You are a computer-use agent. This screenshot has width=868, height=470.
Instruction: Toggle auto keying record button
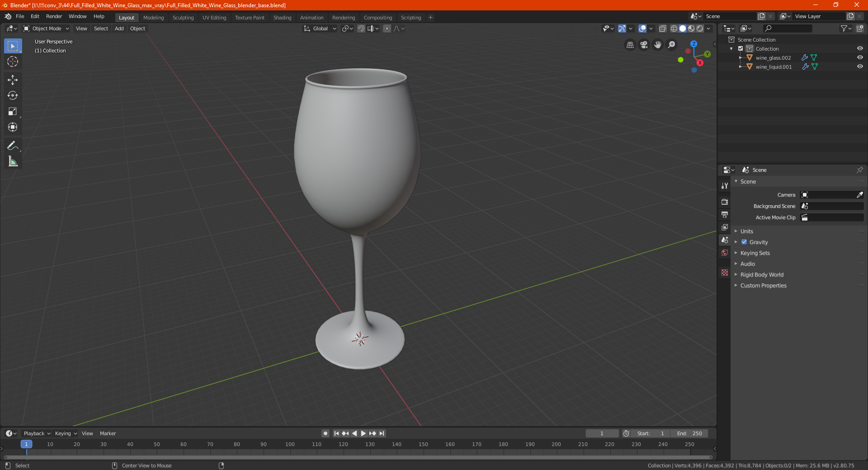pos(325,433)
